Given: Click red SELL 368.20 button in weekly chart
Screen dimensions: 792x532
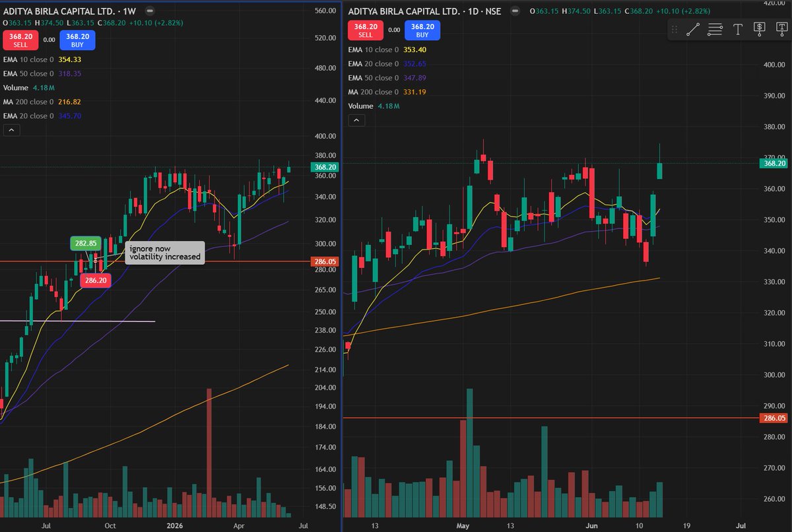Looking at the screenshot, I should 19,40.
